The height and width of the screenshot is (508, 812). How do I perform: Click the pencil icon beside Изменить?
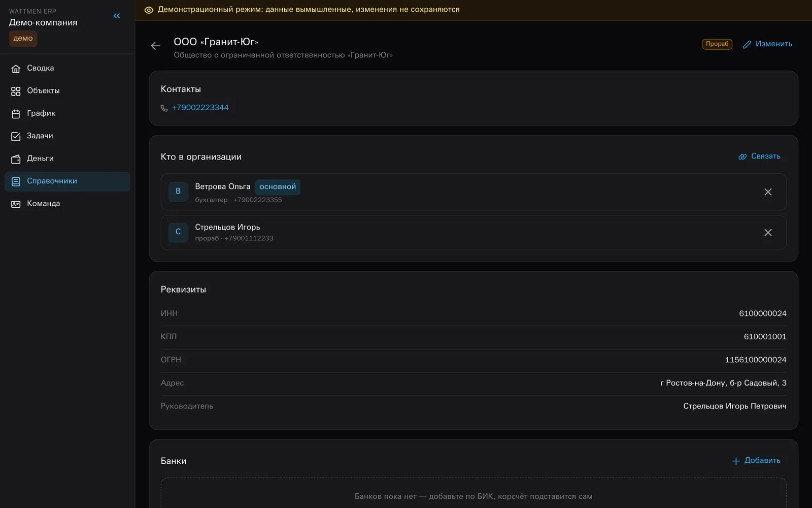pyautogui.click(x=747, y=45)
